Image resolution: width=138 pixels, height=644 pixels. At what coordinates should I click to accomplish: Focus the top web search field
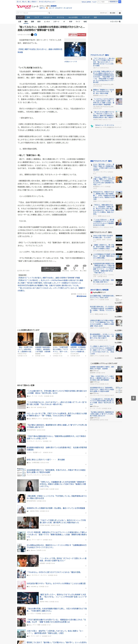click(x=103, y=2)
